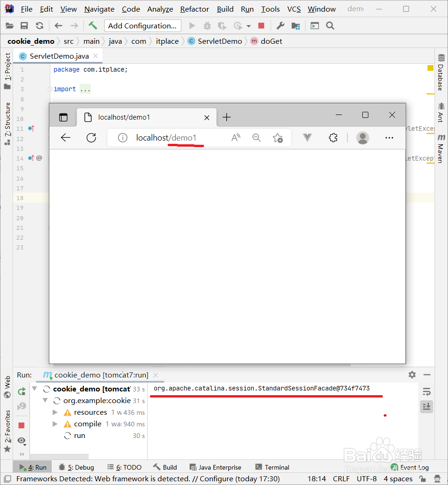Click the green Run triangle in toolbar

[192, 26]
